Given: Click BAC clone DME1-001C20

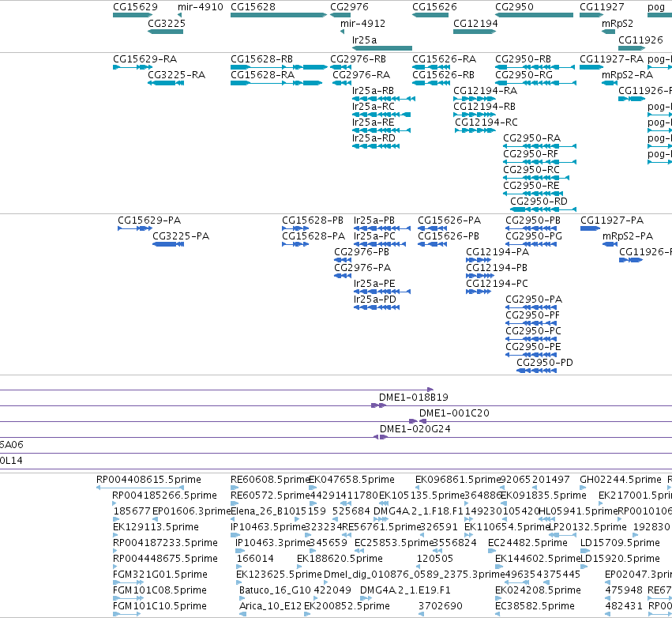Looking at the screenshot, I should coord(454,413).
